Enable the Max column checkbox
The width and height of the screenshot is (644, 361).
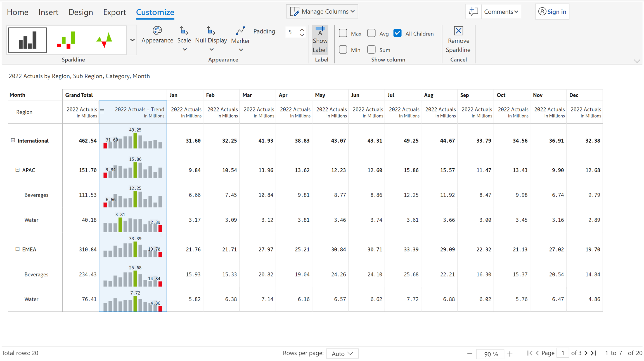[x=343, y=33]
